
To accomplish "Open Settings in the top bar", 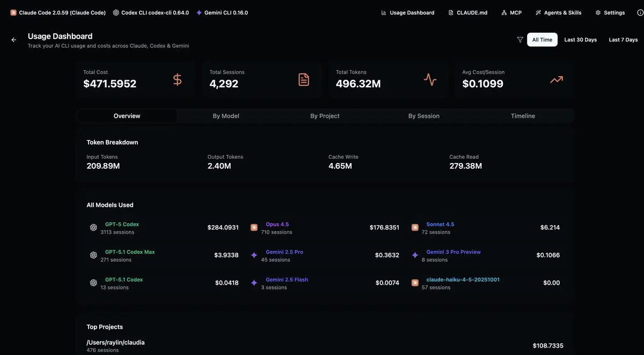I will (610, 12).
